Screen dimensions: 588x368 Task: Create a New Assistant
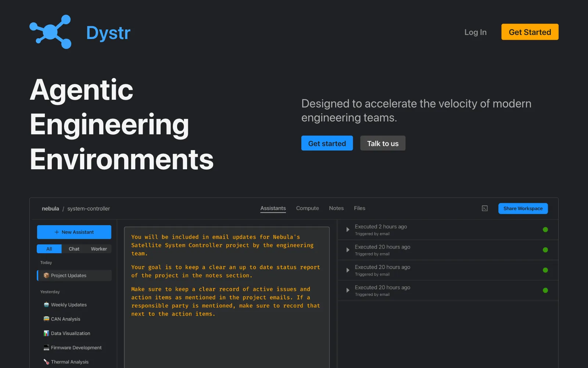[74, 232]
